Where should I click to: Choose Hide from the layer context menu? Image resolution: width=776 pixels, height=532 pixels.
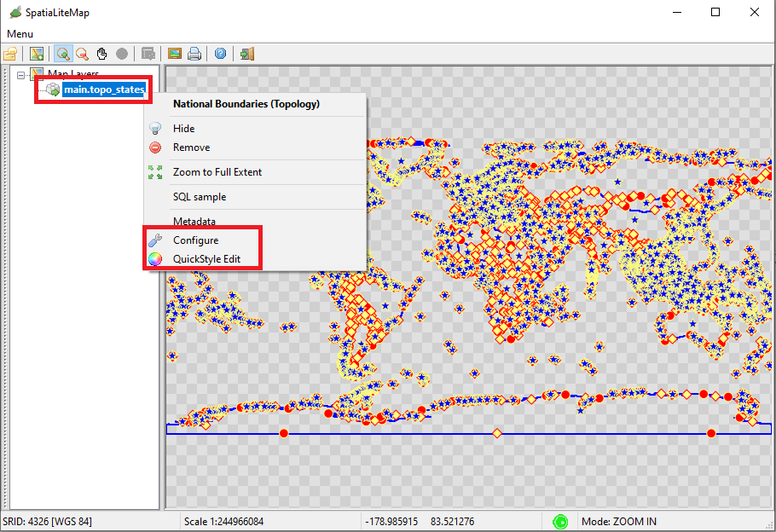coord(183,129)
